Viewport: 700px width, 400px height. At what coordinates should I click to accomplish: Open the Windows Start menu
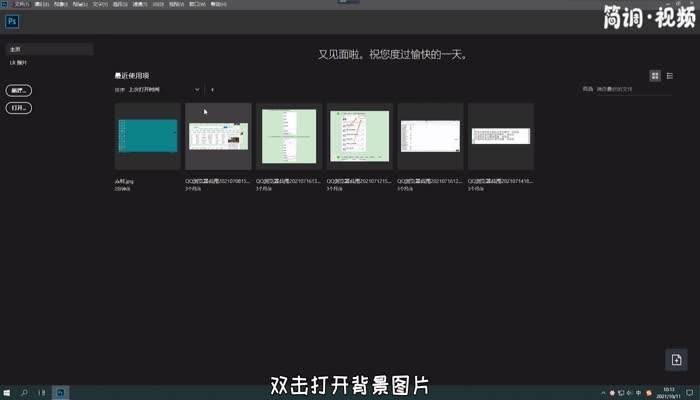coord(7,393)
